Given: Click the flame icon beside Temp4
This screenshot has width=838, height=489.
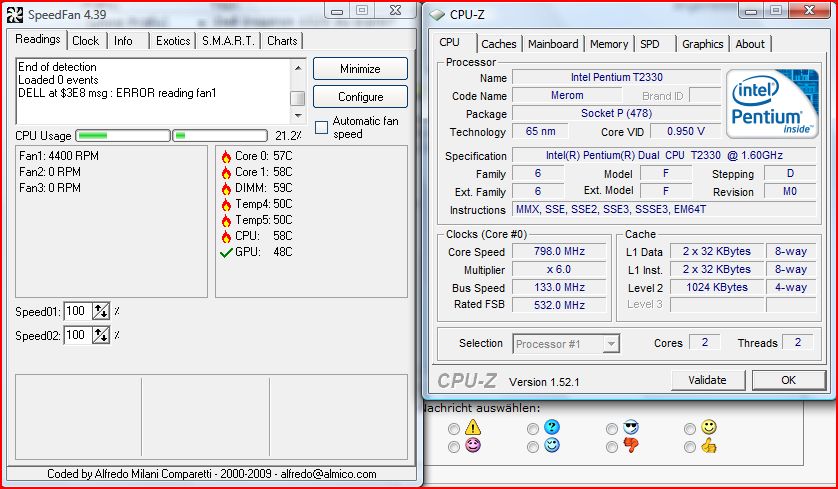Looking at the screenshot, I should pyautogui.click(x=226, y=205).
